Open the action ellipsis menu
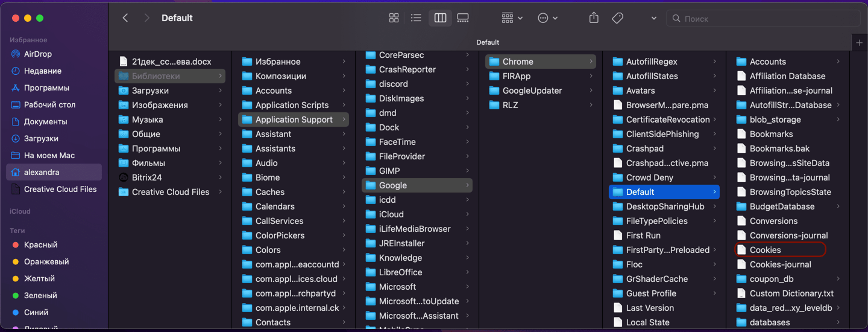868x332 pixels. (547, 18)
